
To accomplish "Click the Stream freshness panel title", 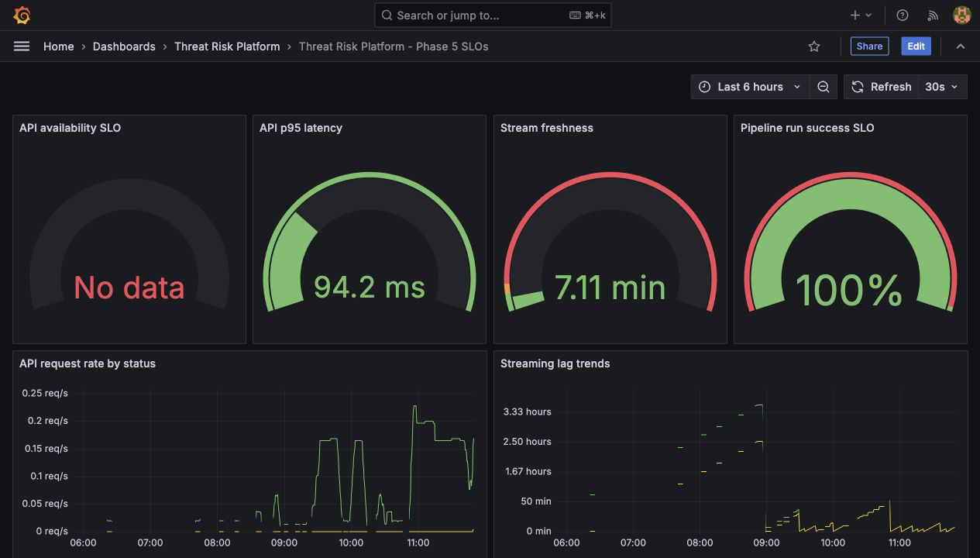I will tap(547, 128).
